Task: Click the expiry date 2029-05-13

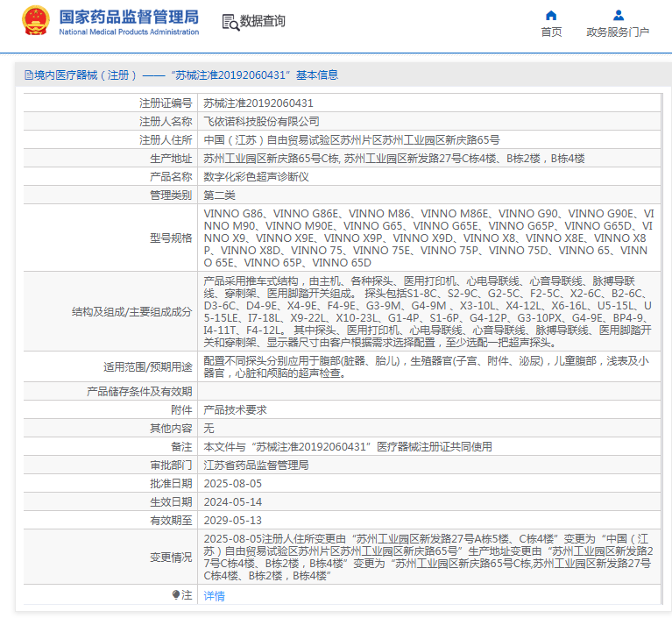Action: click(x=232, y=520)
